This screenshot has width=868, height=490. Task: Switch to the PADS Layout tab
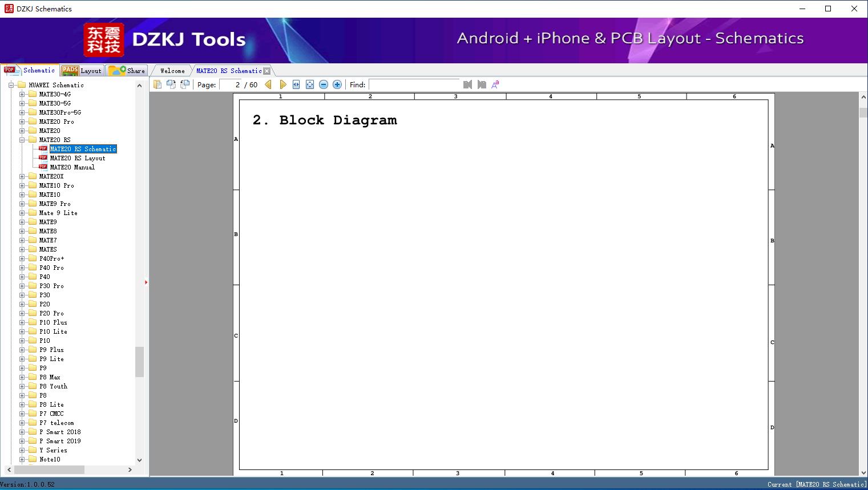coord(82,71)
